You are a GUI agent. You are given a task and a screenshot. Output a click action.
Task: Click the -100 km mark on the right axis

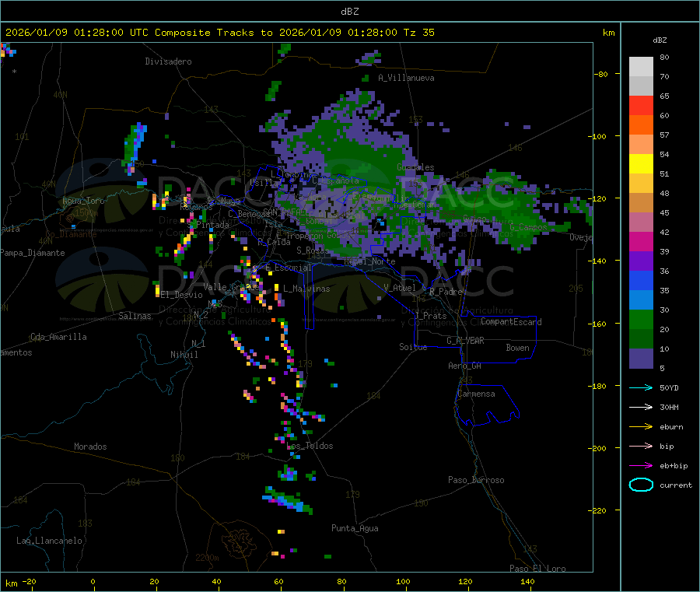pyautogui.click(x=597, y=136)
